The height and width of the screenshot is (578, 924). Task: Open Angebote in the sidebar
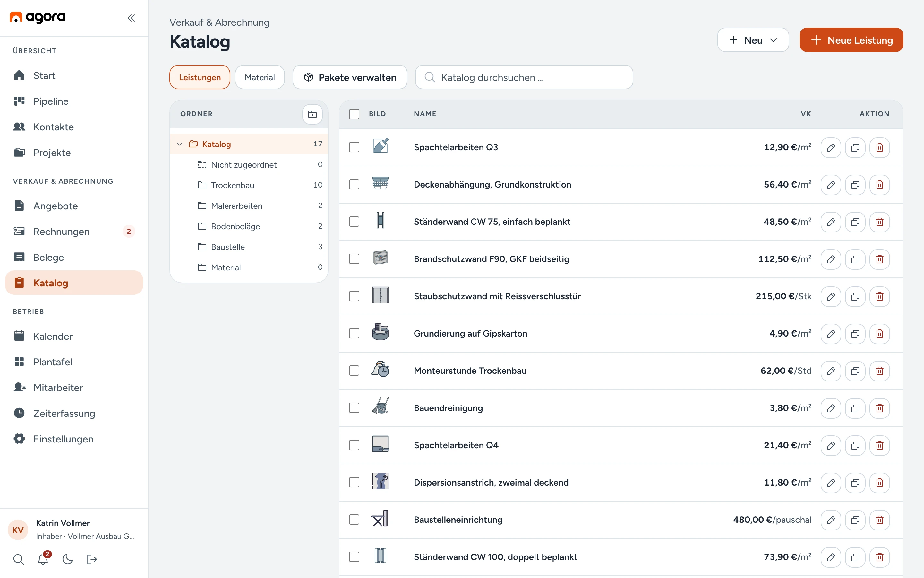(x=74, y=206)
